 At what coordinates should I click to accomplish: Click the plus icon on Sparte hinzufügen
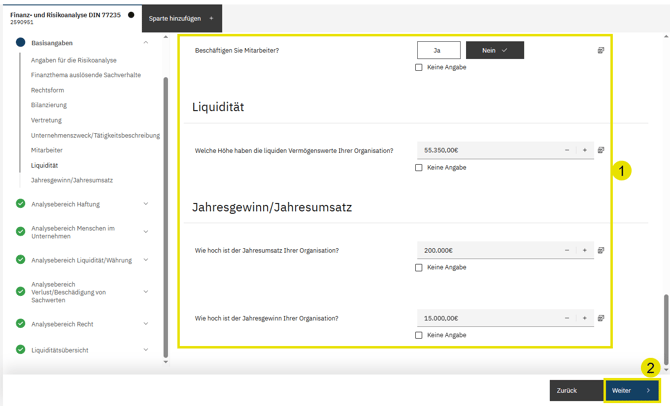(211, 18)
